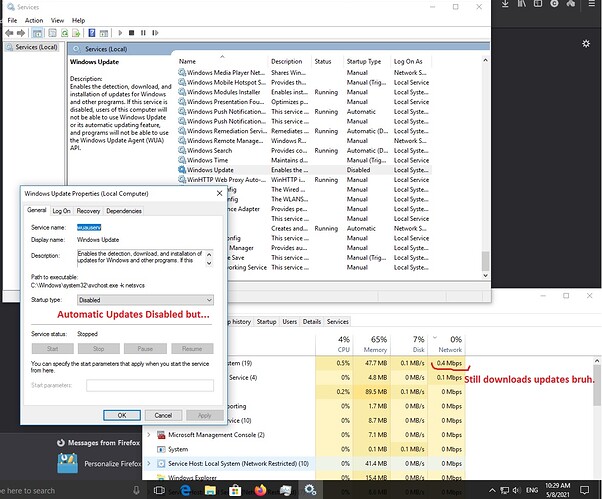The width and height of the screenshot is (602, 499).
Task: Expand Service Host: Local System (Network Restricted)
Action: pos(150,465)
